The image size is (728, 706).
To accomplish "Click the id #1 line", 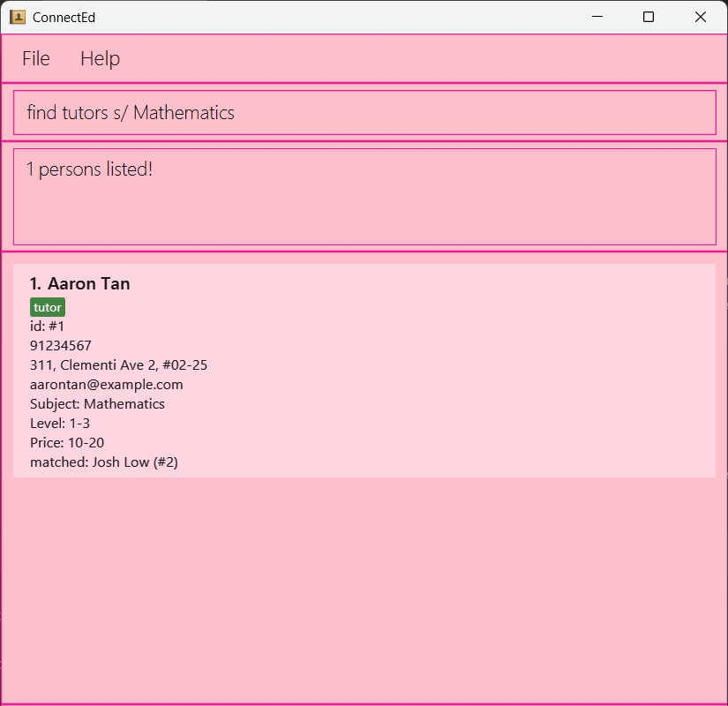I will click(x=47, y=326).
